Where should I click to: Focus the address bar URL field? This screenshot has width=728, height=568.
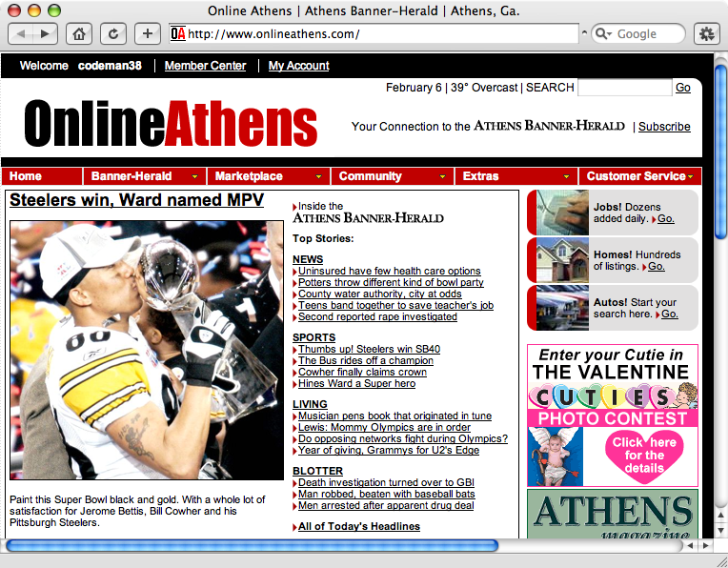pyautogui.click(x=374, y=34)
